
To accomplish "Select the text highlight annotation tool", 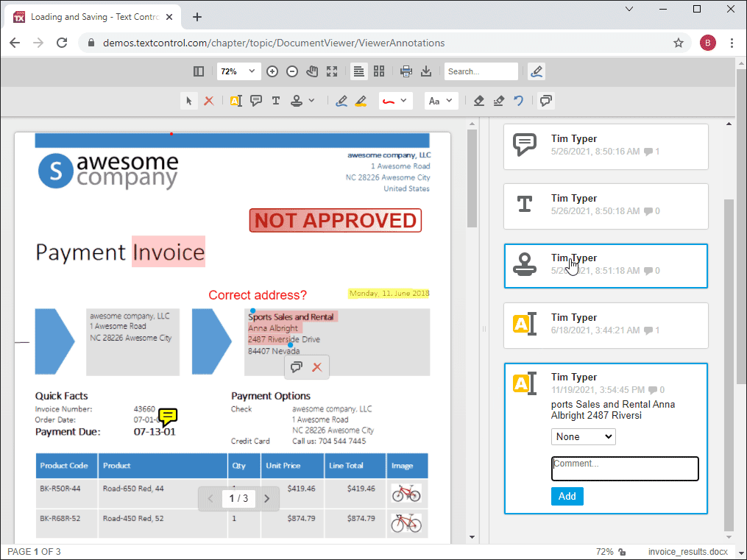I will (236, 101).
